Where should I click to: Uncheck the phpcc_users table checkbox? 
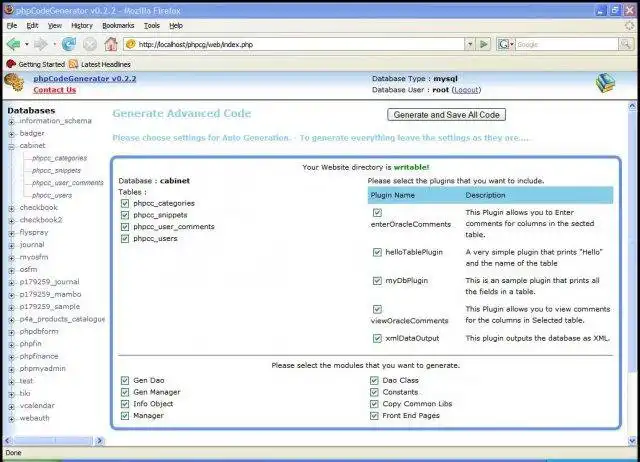(x=125, y=239)
